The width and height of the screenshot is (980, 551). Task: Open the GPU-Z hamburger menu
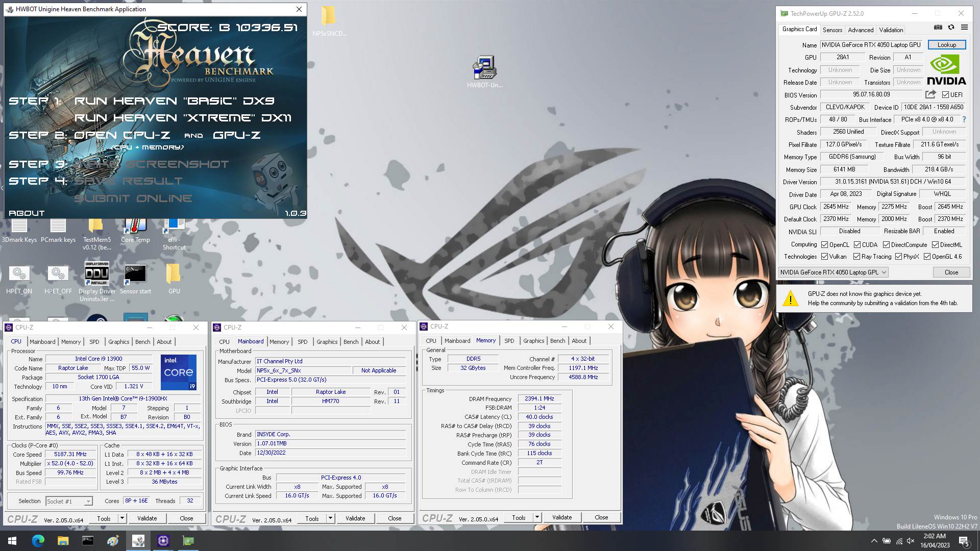pyautogui.click(x=964, y=28)
